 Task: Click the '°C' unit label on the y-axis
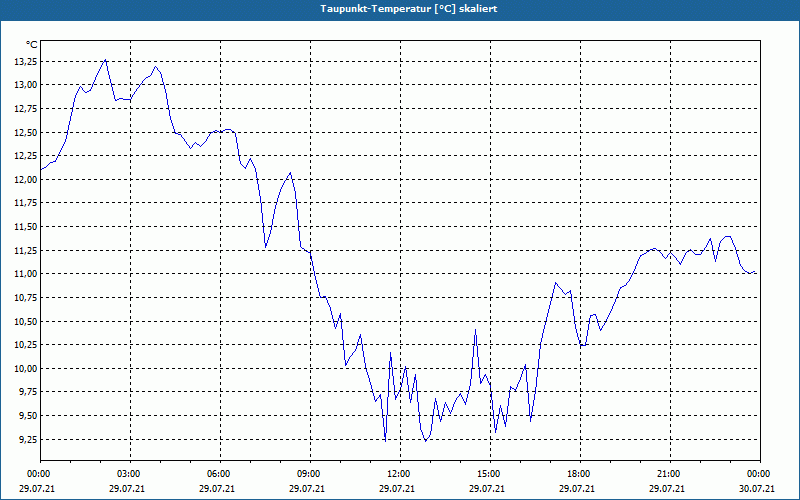32,45
